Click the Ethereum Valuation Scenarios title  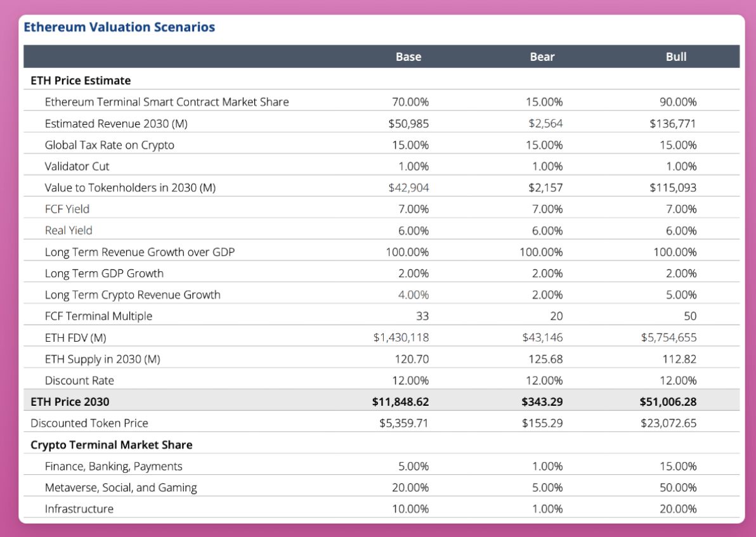(119, 27)
